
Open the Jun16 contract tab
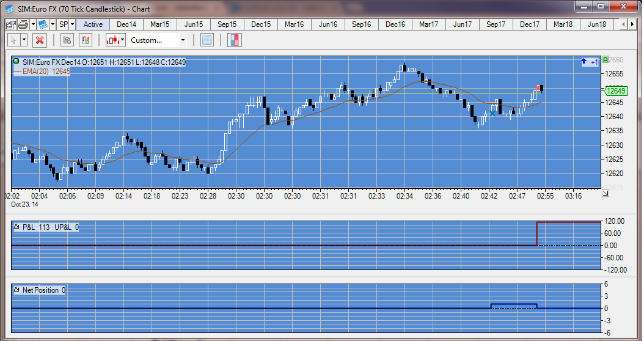tap(328, 24)
